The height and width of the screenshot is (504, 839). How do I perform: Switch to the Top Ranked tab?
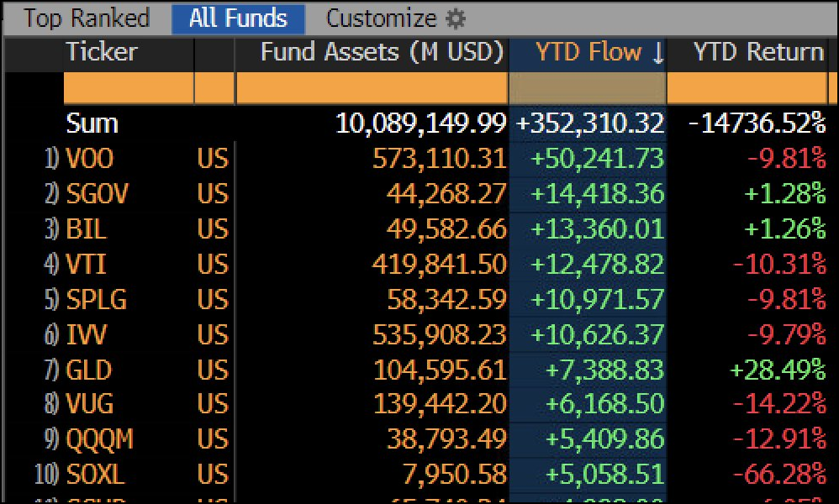click(x=87, y=18)
